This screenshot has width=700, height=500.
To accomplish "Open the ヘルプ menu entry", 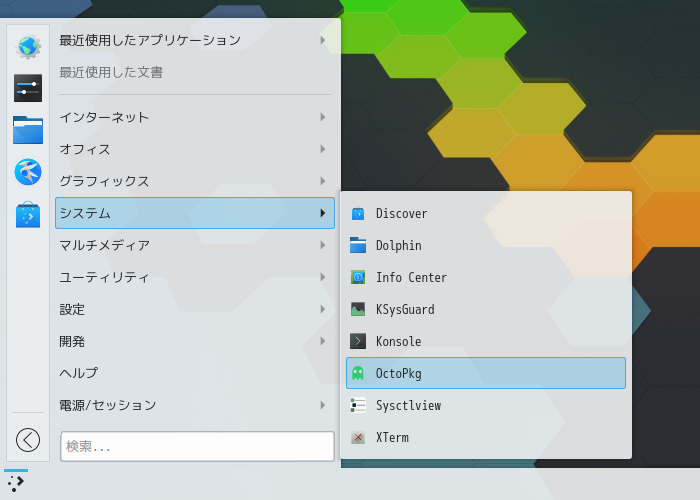I will [x=195, y=373].
